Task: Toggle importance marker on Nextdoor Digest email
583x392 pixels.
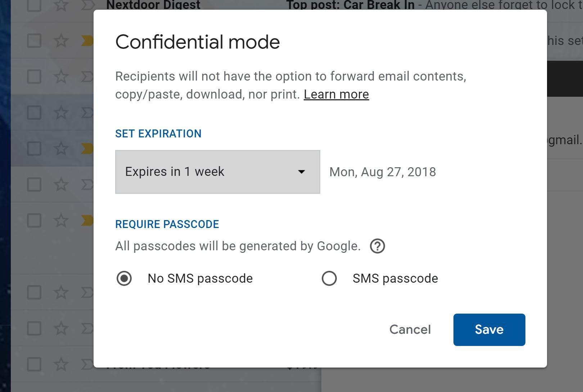Action: coord(86,5)
